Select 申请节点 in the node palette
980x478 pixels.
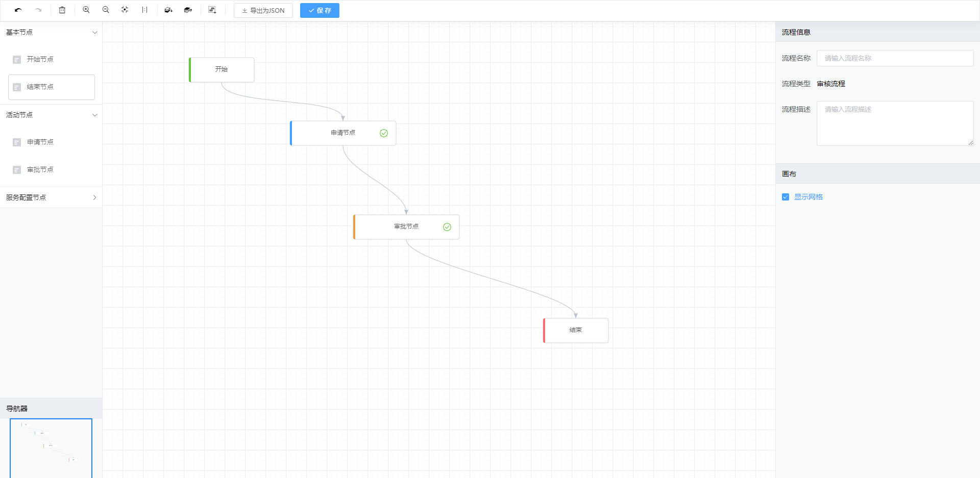52,142
